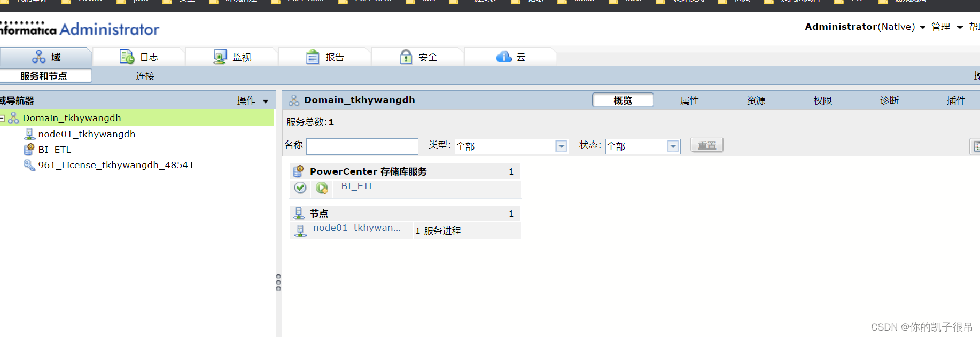Click the logs clock icon
This screenshot has height=337, width=980.
(127, 57)
